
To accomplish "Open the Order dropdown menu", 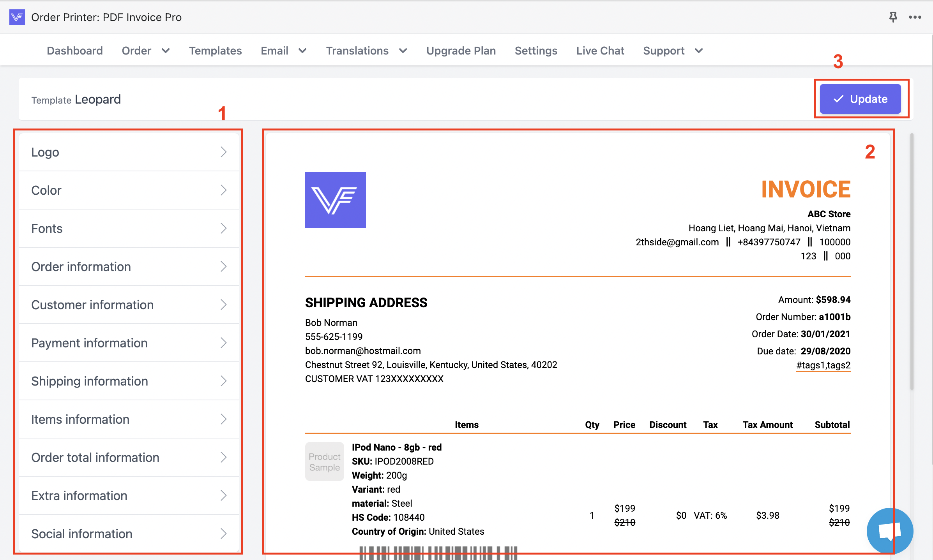I will 145,51.
